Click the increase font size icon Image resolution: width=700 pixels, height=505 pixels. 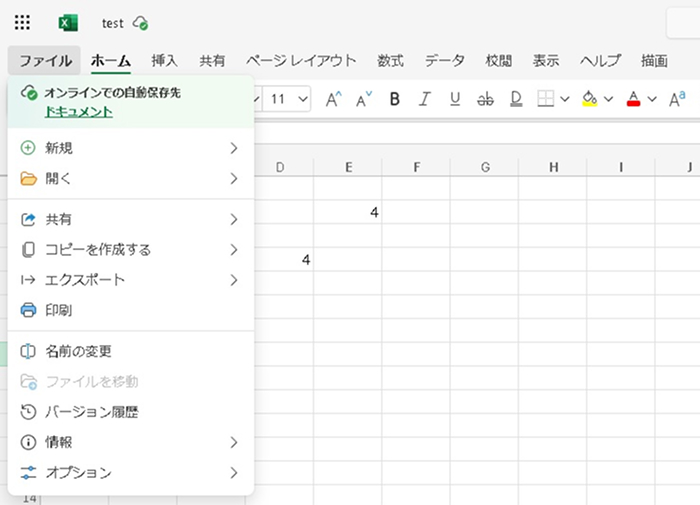point(333,99)
